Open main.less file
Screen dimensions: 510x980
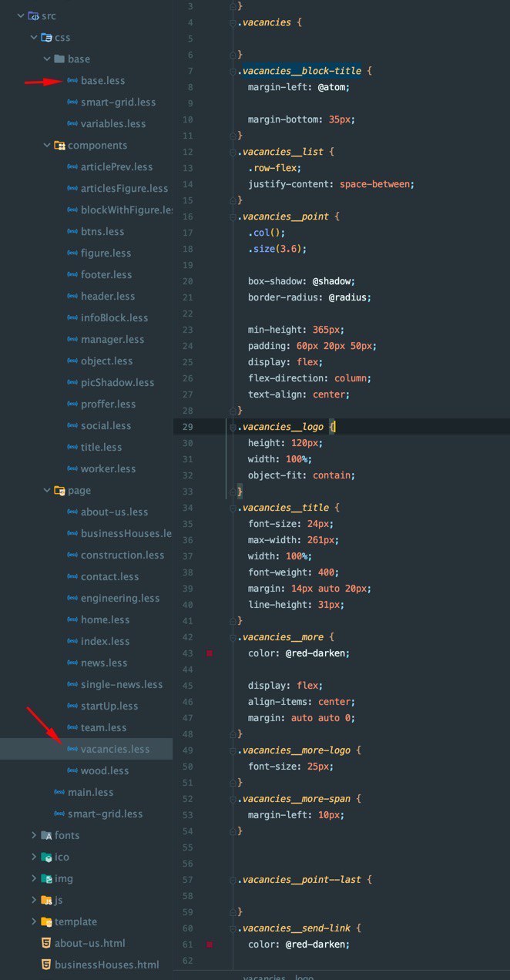[x=90, y=792]
